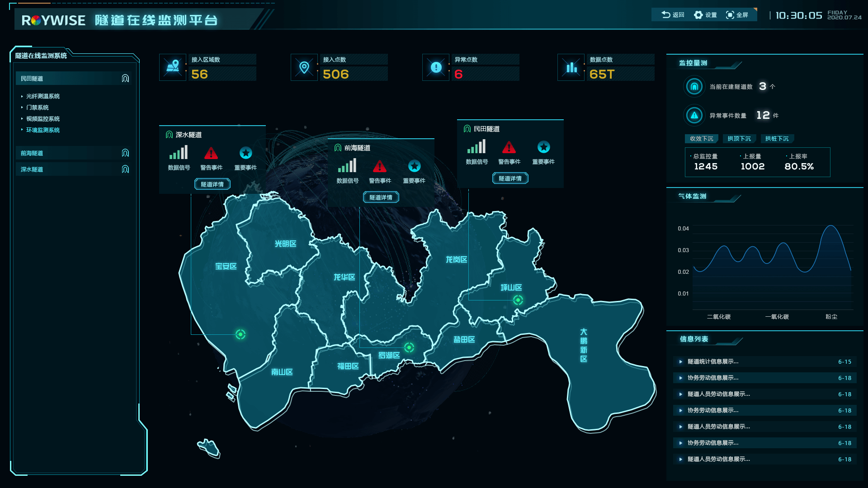Expand the 光纤测温系统 tree item
868x488 pixels.
(x=42, y=96)
